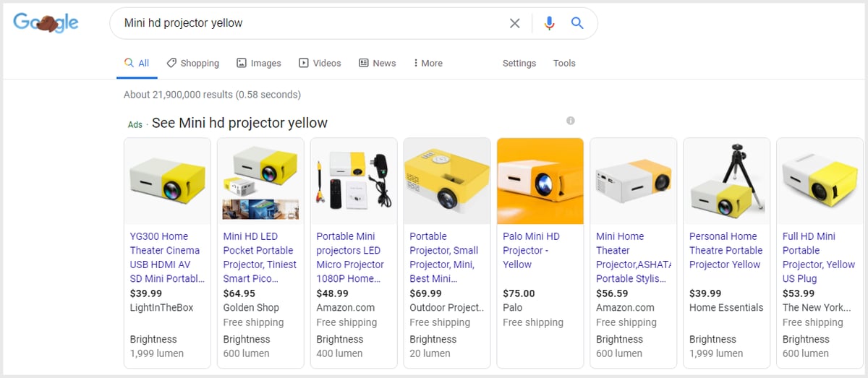
Task: Open Personal Home Theatre Portable Projector link
Action: [x=726, y=250]
